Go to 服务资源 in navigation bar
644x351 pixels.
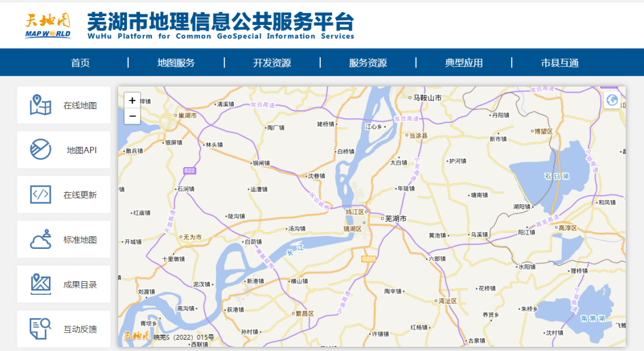368,63
